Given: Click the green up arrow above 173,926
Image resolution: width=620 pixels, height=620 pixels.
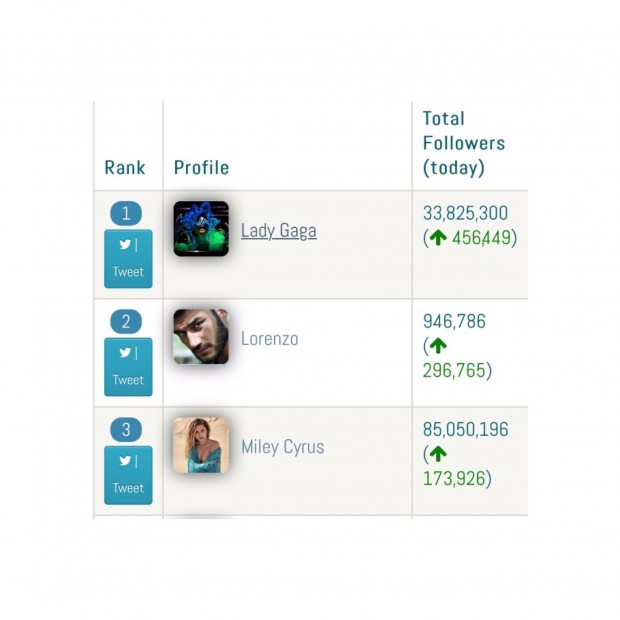Looking at the screenshot, I should (x=437, y=454).
